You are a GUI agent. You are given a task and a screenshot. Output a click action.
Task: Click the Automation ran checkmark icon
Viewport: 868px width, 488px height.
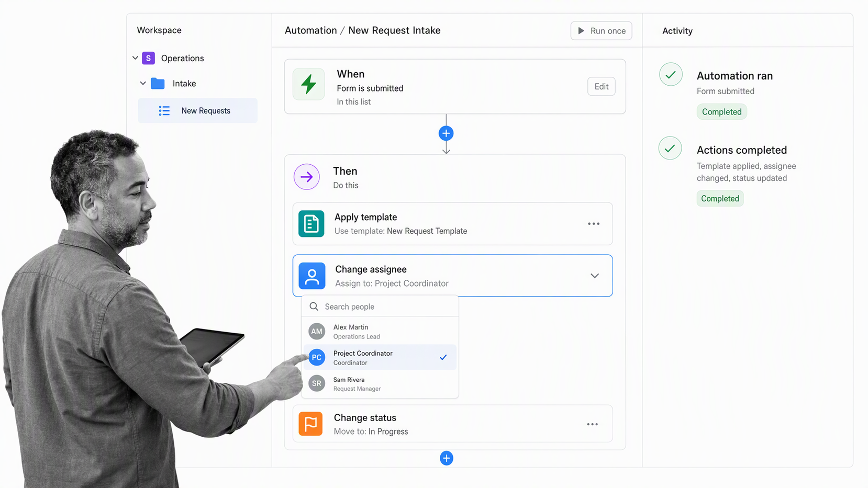click(x=671, y=75)
